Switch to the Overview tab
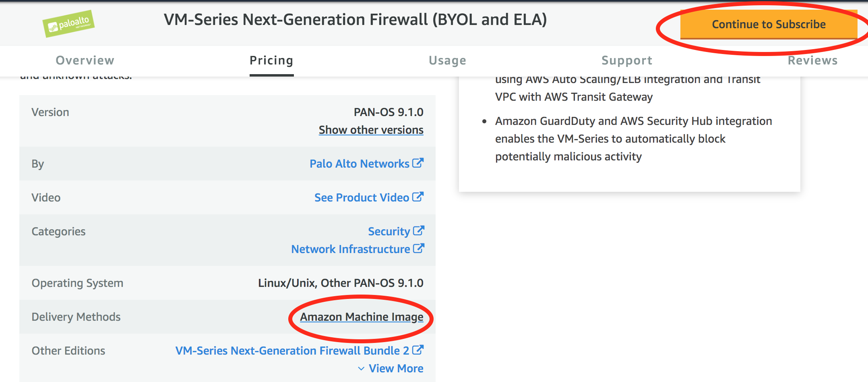Image resolution: width=868 pixels, height=382 pixels. [x=85, y=60]
